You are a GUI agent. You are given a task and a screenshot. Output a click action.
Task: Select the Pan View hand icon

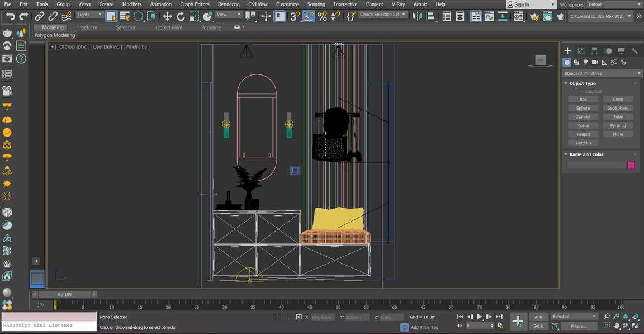[616, 326]
